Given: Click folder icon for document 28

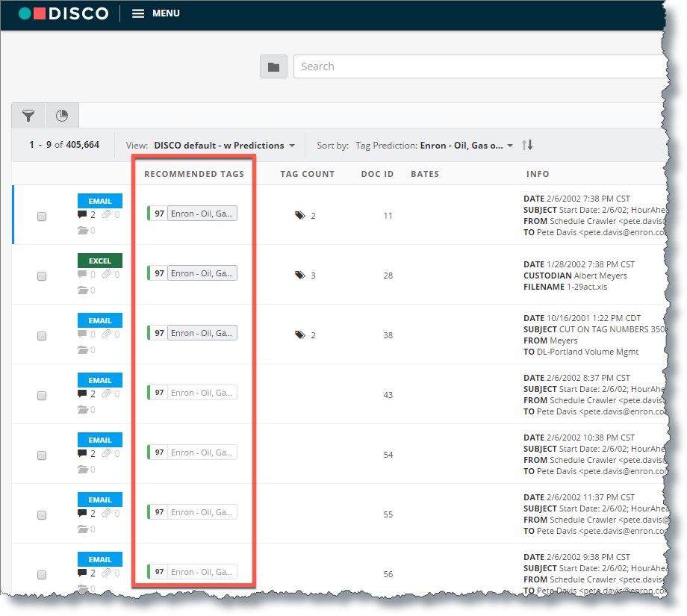Looking at the screenshot, I should coord(83,290).
